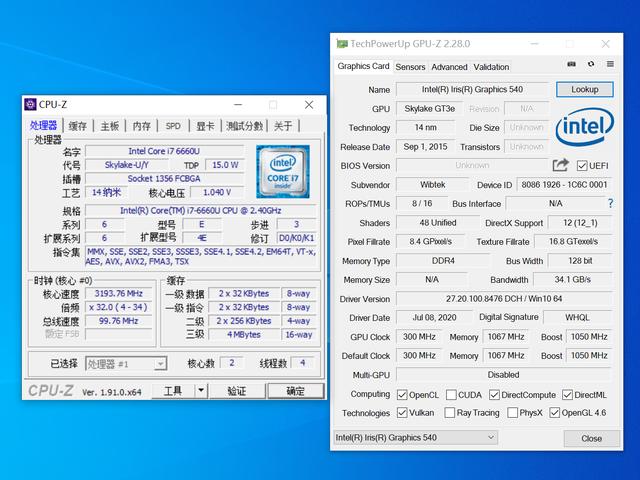Click the BIOS export share icon
Screen dimensions: 640x480
[560, 165]
